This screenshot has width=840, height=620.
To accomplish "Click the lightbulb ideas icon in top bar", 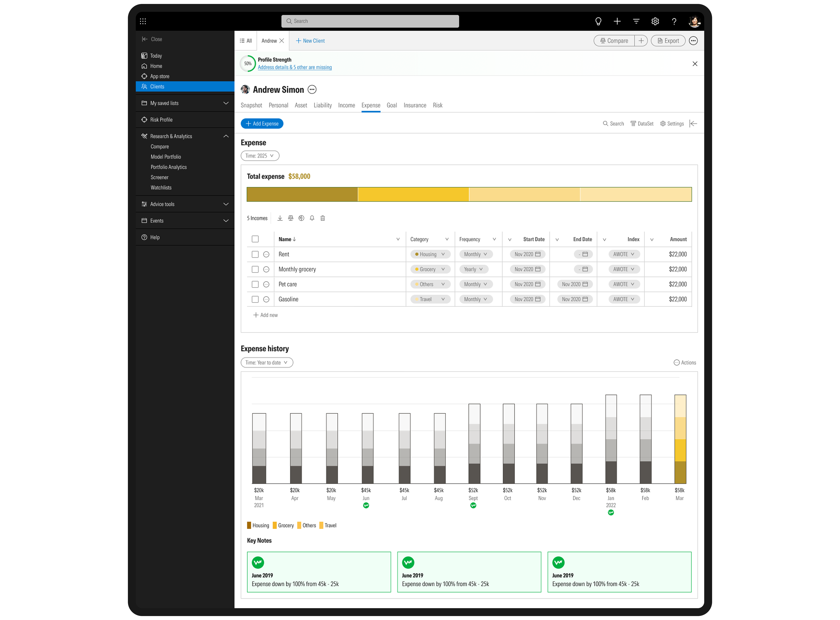I will tap(598, 21).
